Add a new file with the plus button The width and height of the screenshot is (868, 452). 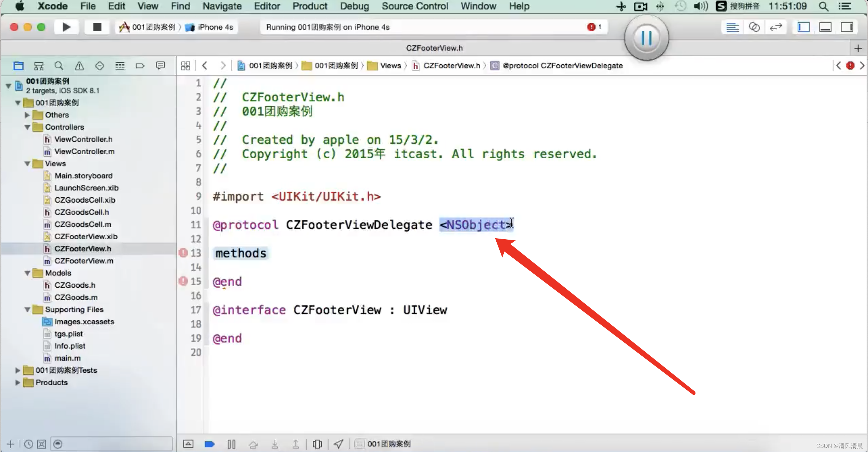11,444
